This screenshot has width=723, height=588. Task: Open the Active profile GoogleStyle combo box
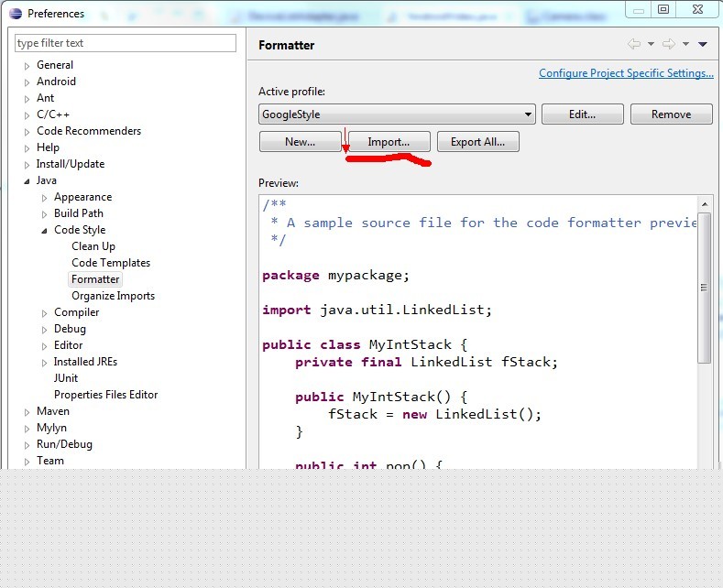click(397, 114)
